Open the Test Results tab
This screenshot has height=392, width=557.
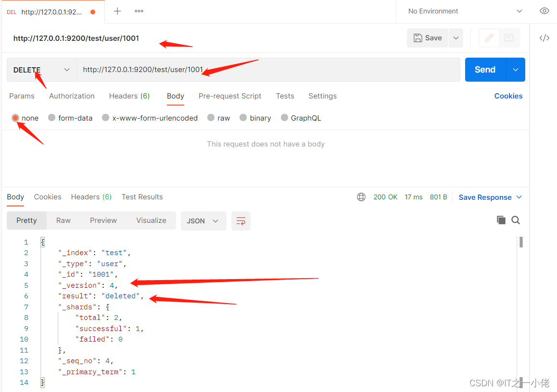click(x=142, y=197)
